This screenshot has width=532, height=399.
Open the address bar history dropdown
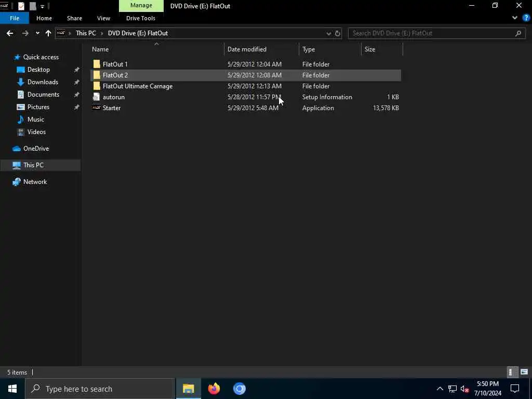click(328, 33)
